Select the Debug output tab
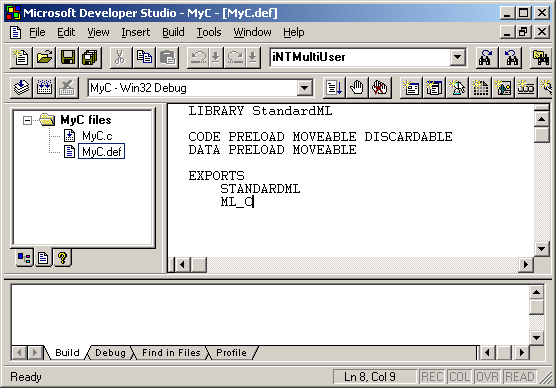The width and height of the screenshot is (556, 388). (x=110, y=353)
